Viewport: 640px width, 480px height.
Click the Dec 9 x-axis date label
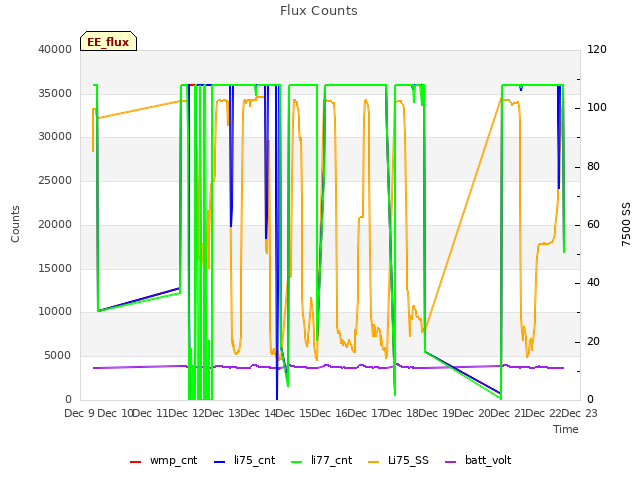point(80,413)
